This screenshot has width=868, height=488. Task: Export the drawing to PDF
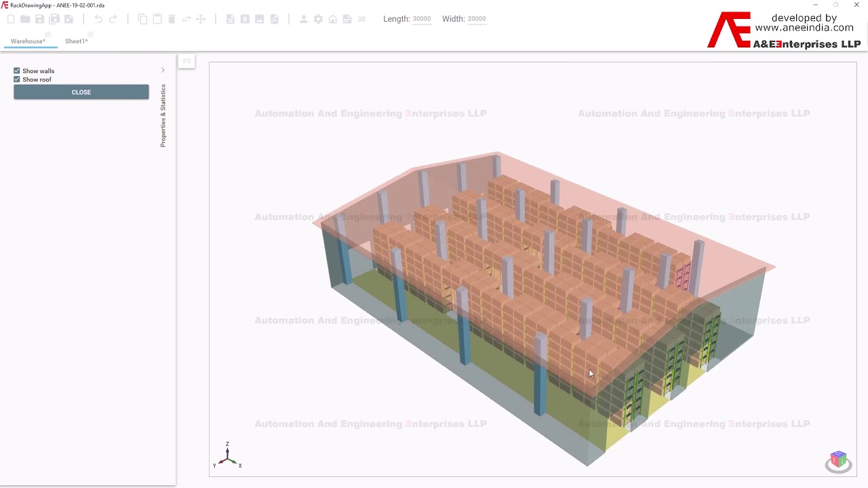click(x=275, y=19)
